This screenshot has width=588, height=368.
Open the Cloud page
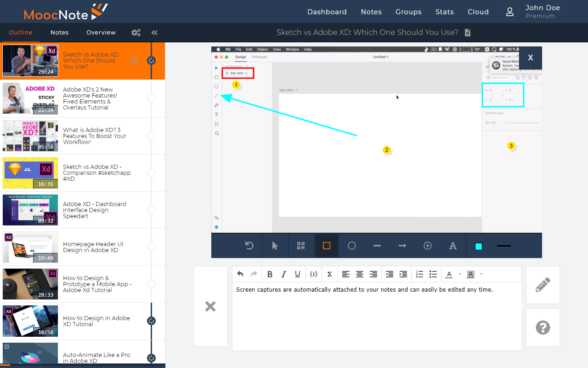click(x=478, y=12)
